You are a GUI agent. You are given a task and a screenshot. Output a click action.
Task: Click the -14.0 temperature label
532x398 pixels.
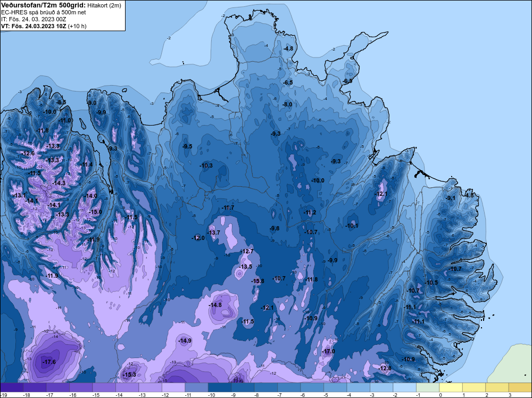tap(90, 196)
